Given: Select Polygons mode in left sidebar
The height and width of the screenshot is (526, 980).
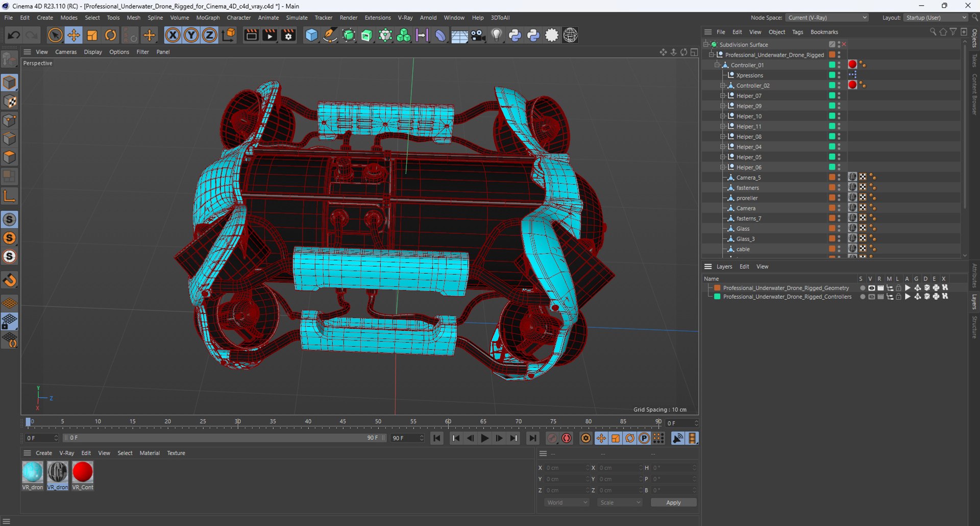Looking at the screenshot, I should point(10,157).
